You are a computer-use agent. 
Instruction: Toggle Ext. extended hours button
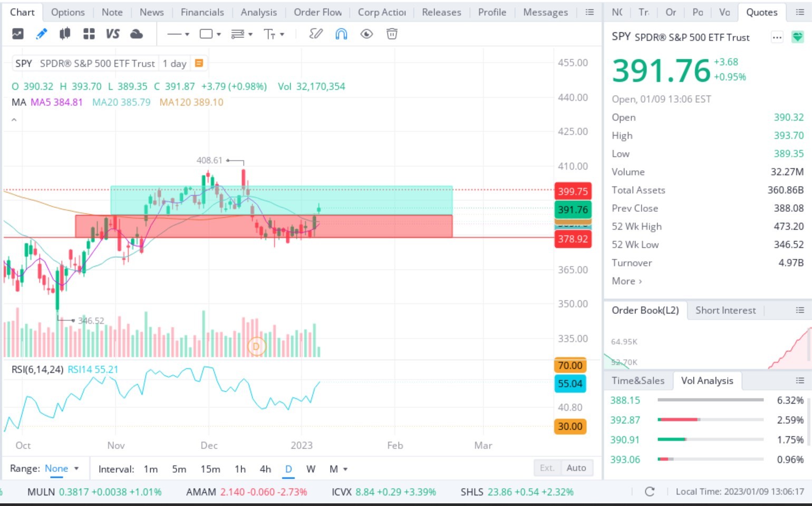point(547,468)
